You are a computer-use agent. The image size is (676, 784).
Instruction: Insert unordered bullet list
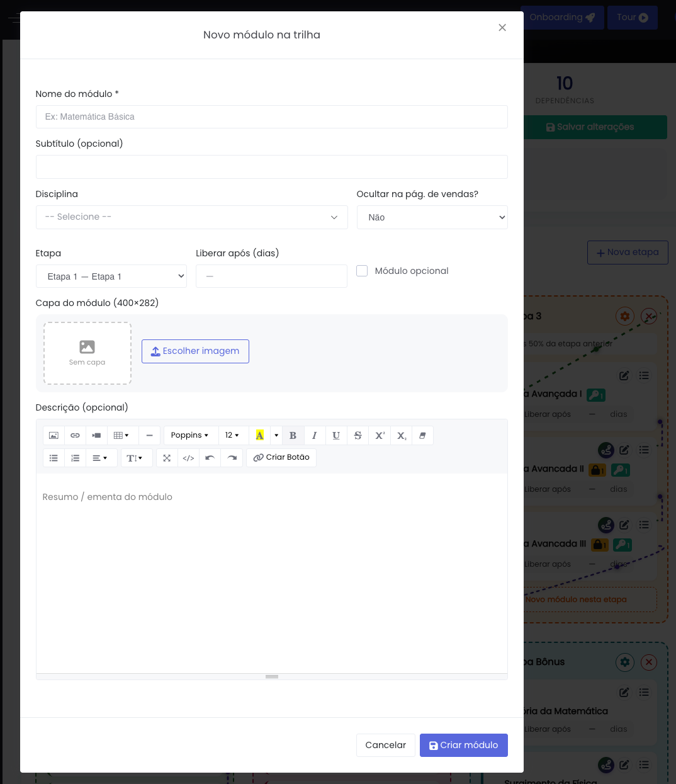click(54, 458)
